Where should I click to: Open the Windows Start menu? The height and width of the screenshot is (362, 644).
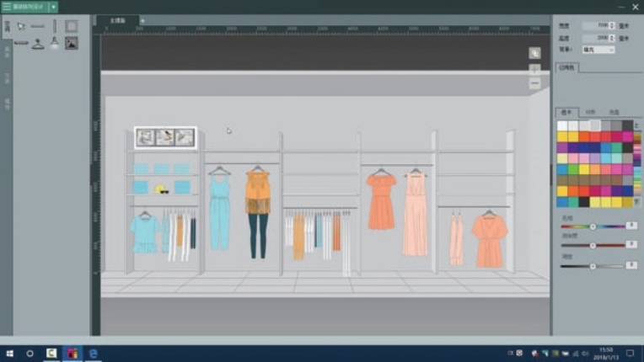[x=8, y=354]
